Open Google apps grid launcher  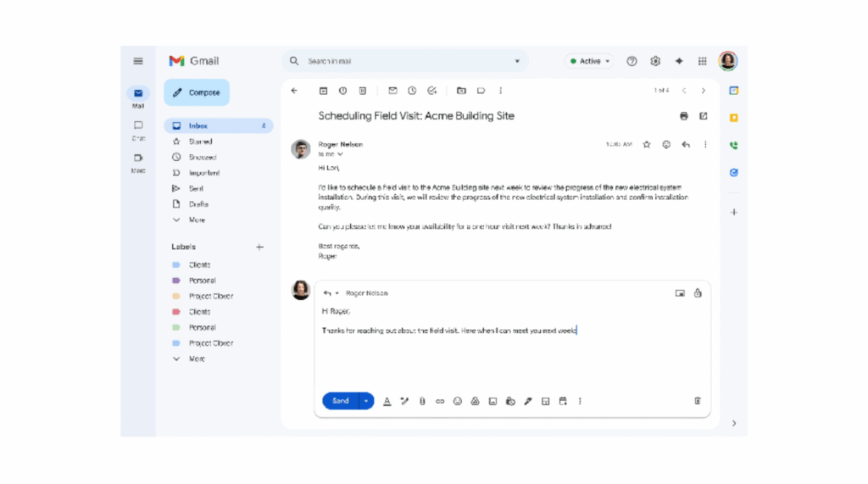(702, 61)
